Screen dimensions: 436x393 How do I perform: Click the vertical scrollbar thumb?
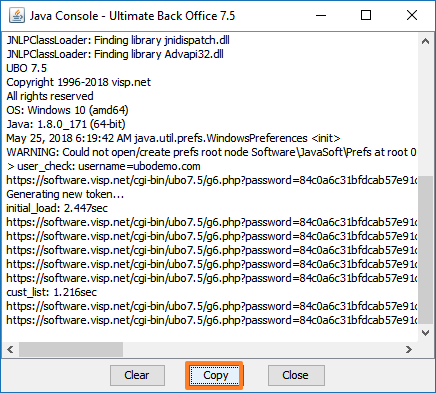[x=425, y=250]
